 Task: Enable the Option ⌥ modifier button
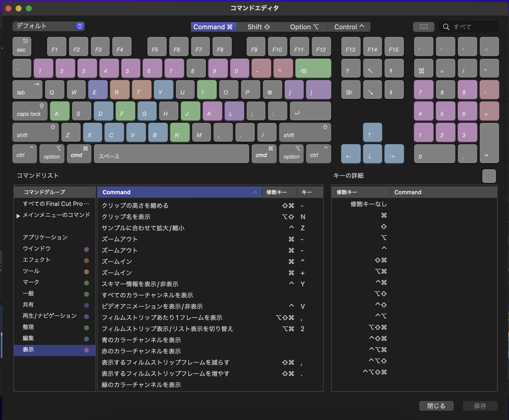click(304, 27)
